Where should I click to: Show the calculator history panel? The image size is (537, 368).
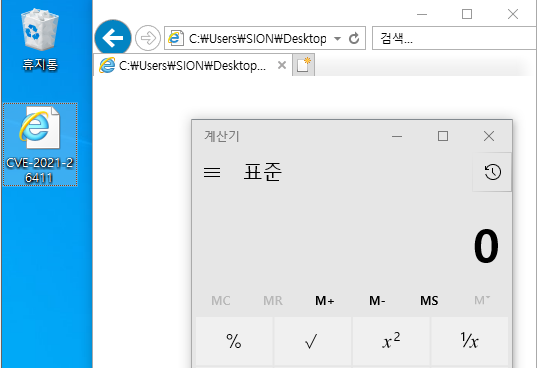point(492,172)
